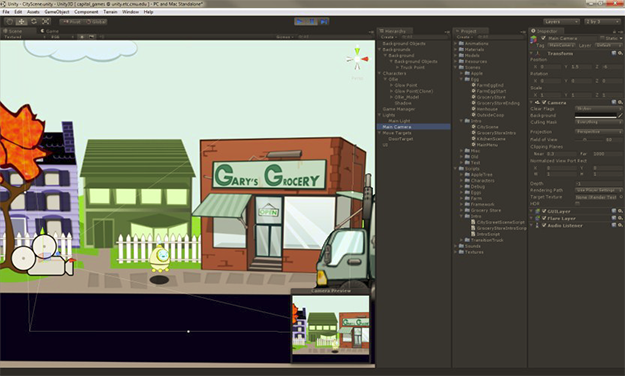Toggle the Flare Layer component checkbox
Viewport: 625px width, 376px height.
coord(544,219)
